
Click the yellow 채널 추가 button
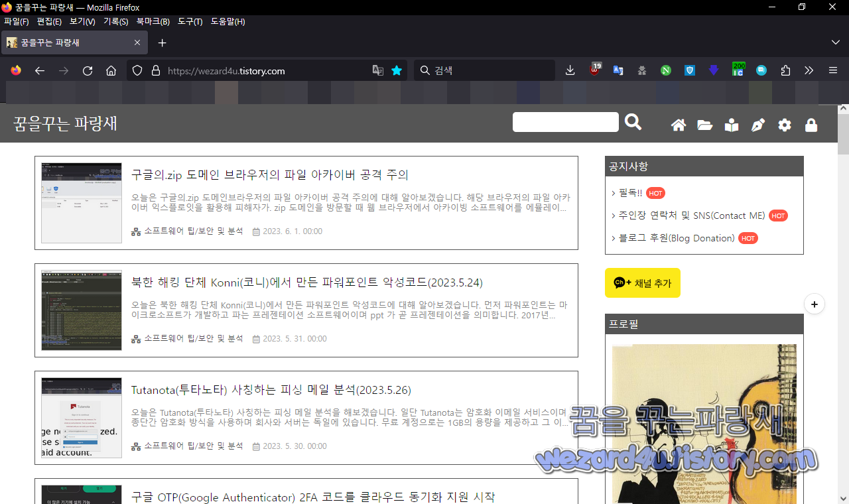[642, 283]
